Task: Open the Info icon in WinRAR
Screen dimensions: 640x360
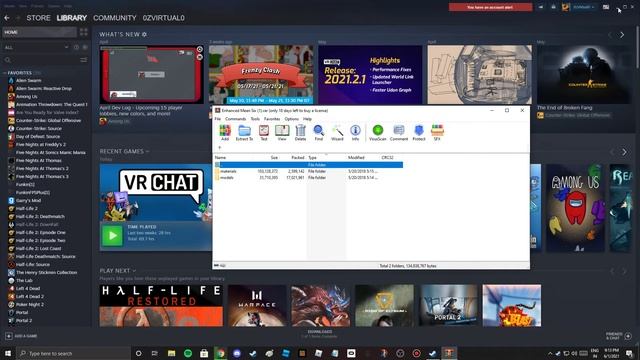Action: (356, 133)
